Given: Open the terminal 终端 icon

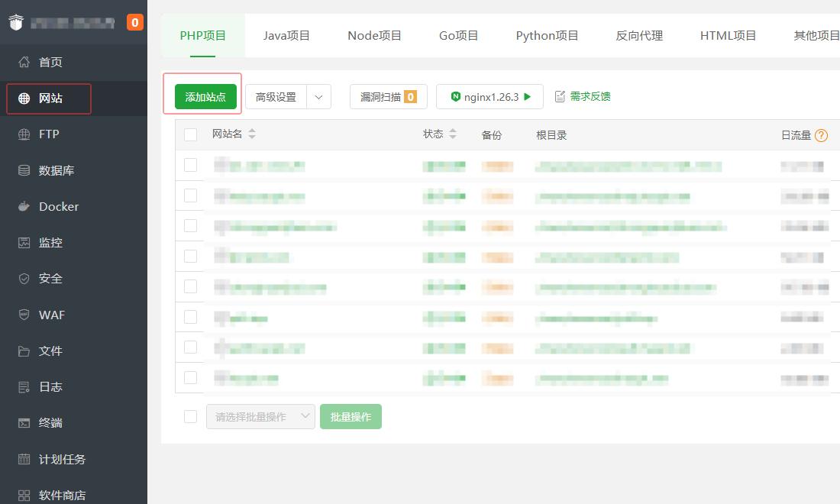Looking at the screenshot, I should click(24, 423).
